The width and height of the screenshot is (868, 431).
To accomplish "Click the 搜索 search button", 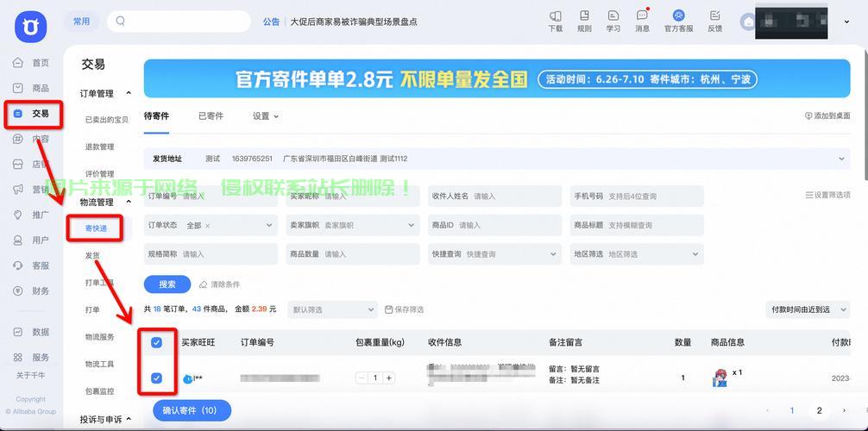I will click(x=167, y=284).
